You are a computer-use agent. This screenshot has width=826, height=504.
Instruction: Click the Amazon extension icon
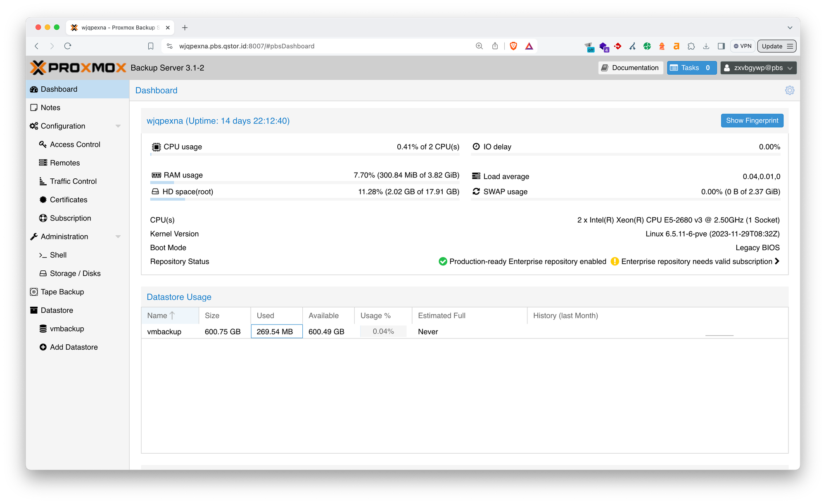coord(676,46)
